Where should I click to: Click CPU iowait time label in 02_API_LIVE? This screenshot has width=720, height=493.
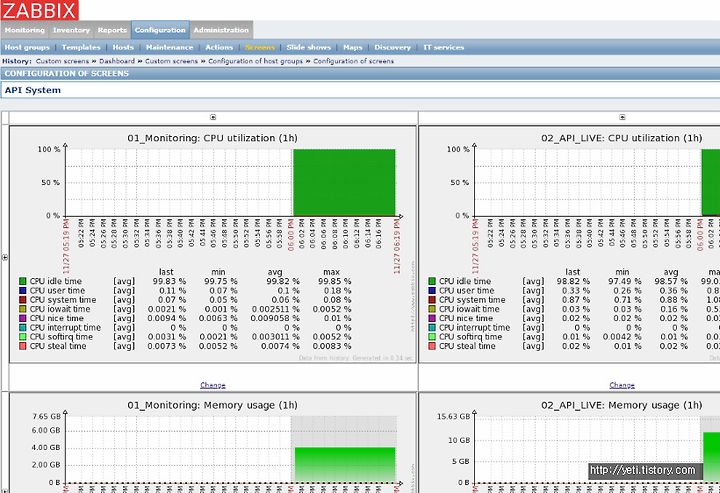[x=469, y=309]
